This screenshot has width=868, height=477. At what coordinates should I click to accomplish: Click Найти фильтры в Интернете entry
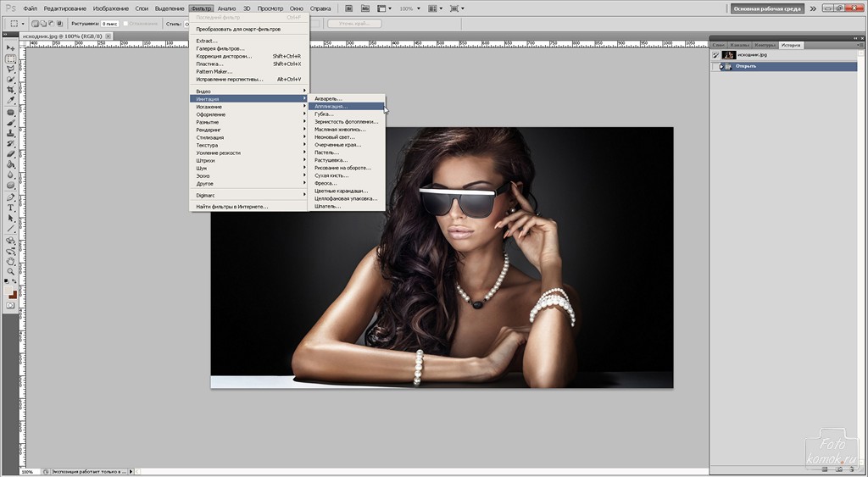248,207
